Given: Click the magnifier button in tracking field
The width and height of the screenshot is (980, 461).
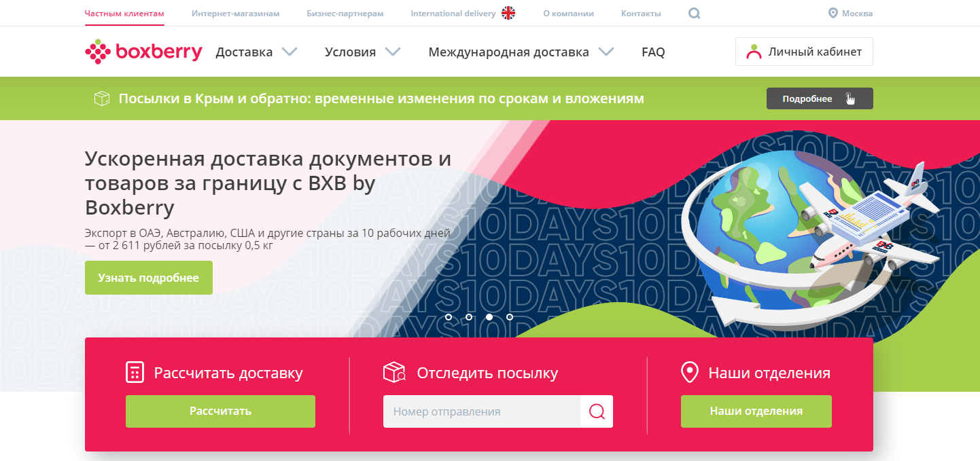Looking at the screenshot, I should point(597,411).
